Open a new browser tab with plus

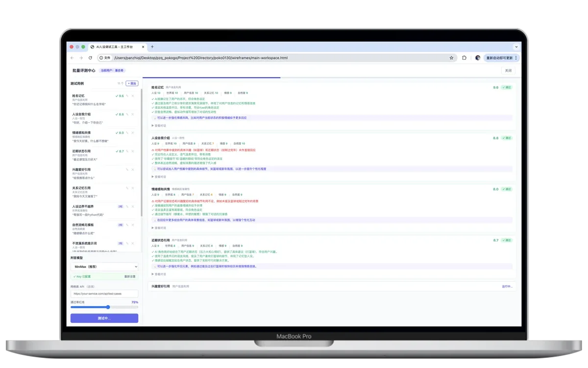coord(152,47)
